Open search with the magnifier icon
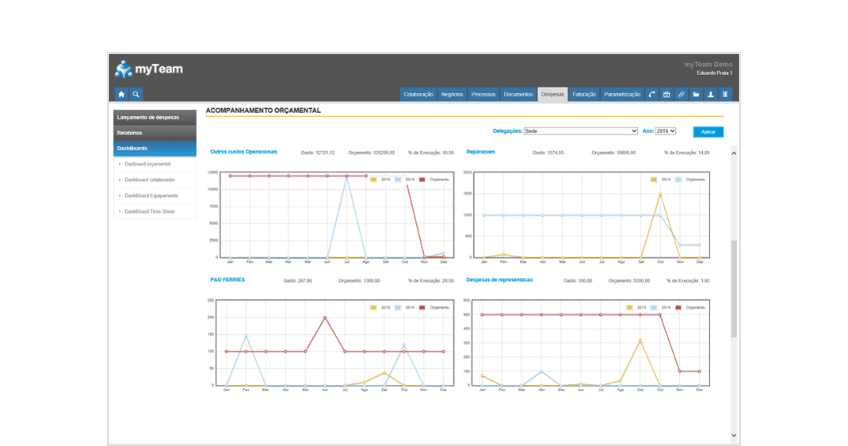The width and height of the screenshot is (848, 446). click(136, 94)
